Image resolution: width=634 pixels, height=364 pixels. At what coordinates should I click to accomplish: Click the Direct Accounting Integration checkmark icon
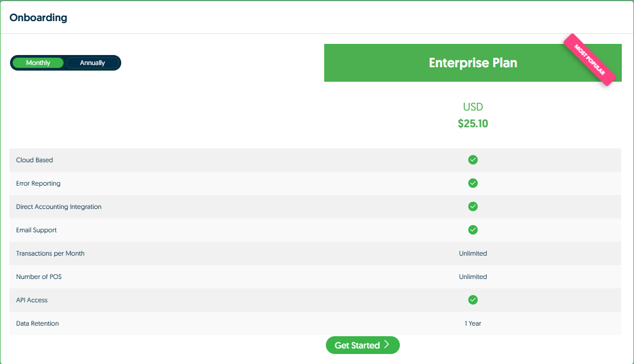(473, 207)
